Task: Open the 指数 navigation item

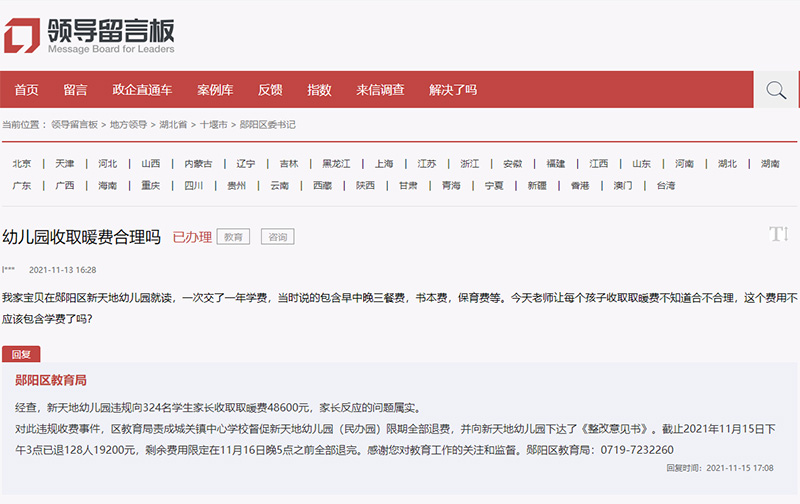Action: point(319,90)
